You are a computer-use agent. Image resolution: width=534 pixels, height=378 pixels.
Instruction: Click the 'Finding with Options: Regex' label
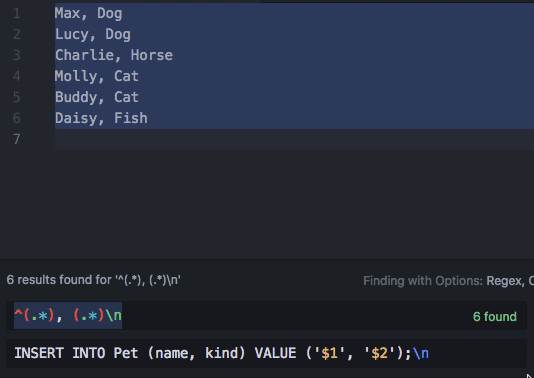(x=448, y=281)
